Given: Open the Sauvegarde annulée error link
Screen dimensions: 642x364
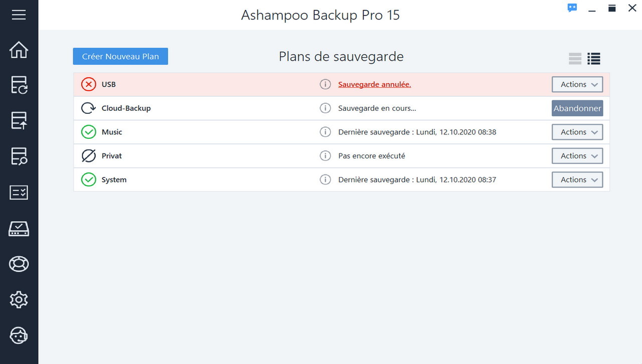Looking at the screenshot, I should 375,84.
